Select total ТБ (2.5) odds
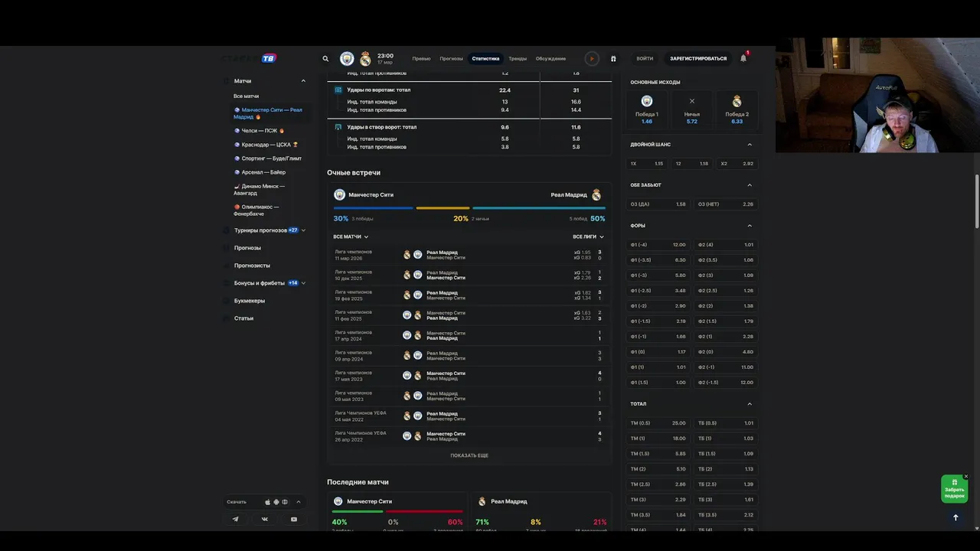 pyautogui.click(x=726, y=484)
